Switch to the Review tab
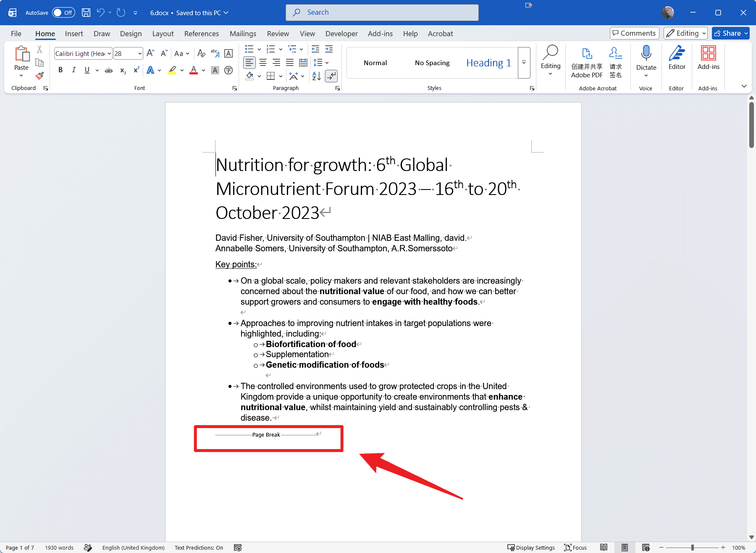 (x=278, y=34)
